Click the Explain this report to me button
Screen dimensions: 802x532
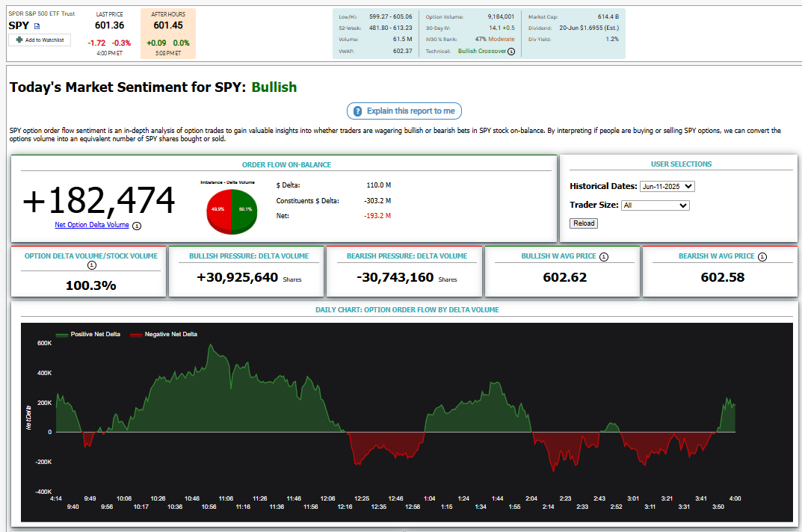tap(404, 111)
